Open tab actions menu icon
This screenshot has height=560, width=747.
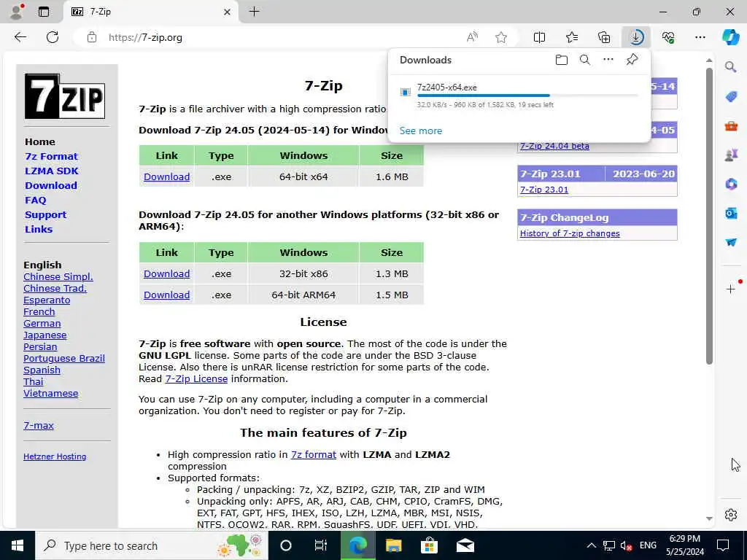[x=43, y=12]
